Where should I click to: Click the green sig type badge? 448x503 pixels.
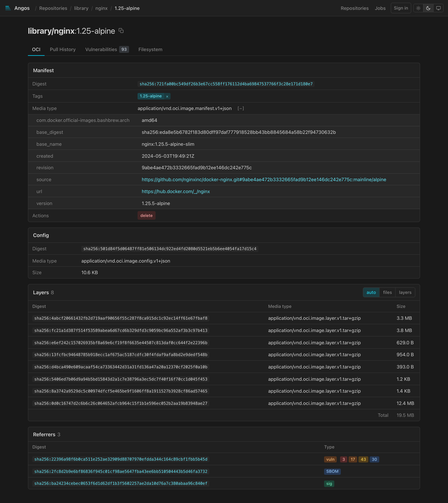point(329,484)
